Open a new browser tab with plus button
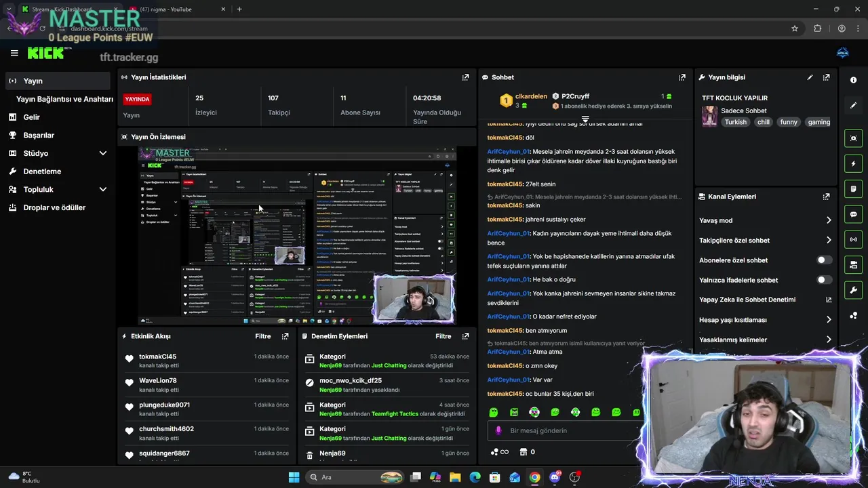This screenshot has width=868, height=488. [239, 9]
